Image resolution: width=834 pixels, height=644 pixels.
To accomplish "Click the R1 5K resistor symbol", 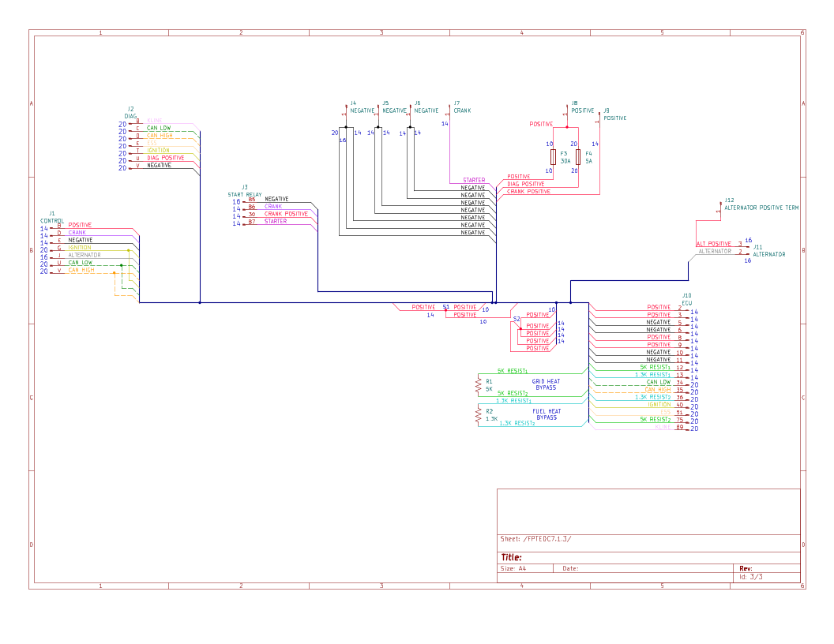I will pyautogui.click(x=479, y=385).
